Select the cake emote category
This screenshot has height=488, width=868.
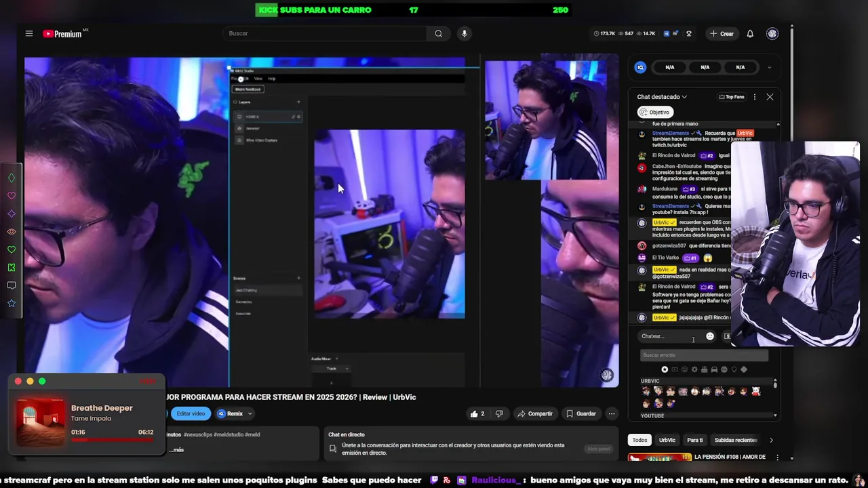(x=704, y=369)
